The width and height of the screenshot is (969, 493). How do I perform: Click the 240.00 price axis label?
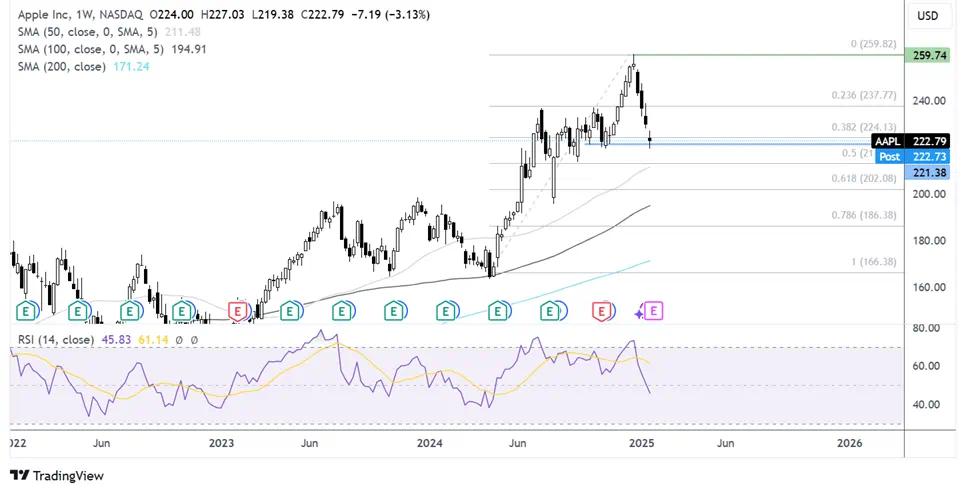(x=929, y=101)
